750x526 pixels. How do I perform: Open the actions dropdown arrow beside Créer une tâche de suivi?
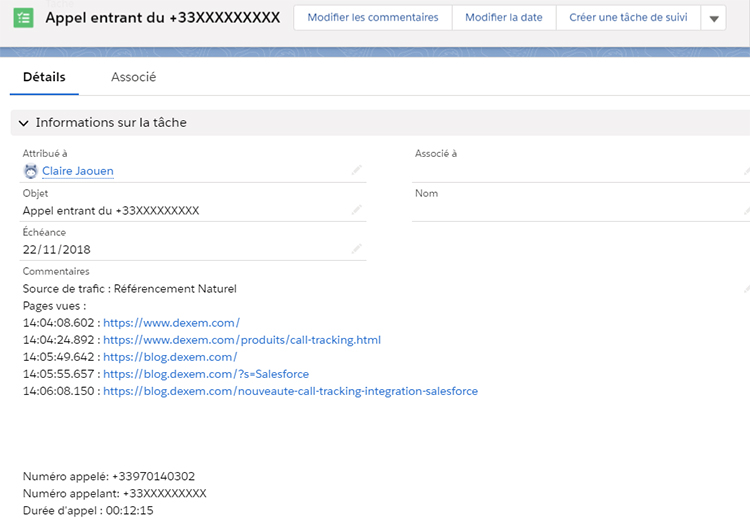(x=714, y=18)
